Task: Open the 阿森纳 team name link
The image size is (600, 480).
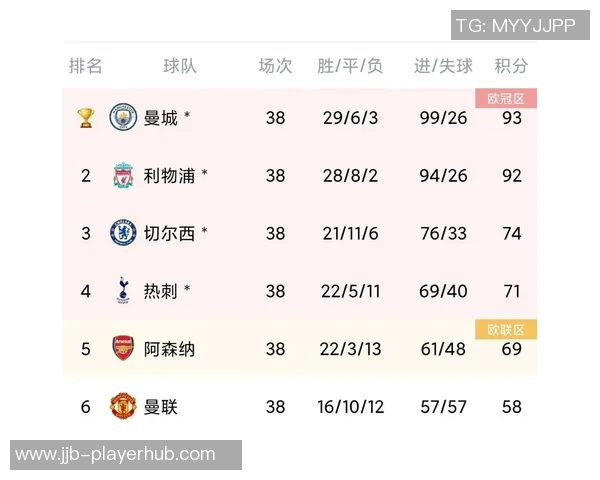Action: click(170, 349)
